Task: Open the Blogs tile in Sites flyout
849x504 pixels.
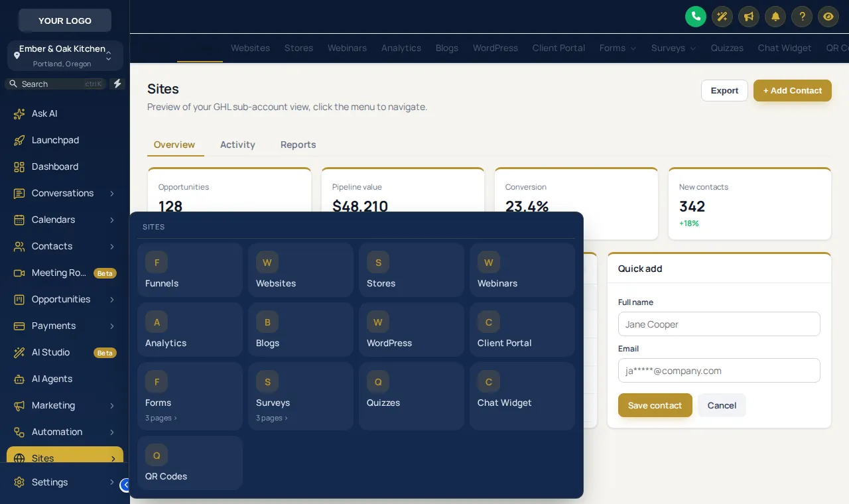Action: pyautogui.click(x=300, y=330)
